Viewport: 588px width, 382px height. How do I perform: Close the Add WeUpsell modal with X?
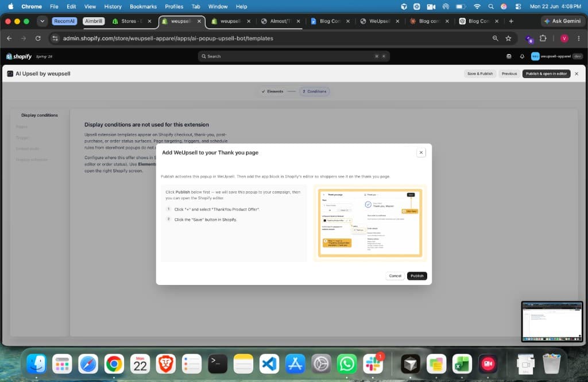[x=421, y=152]
